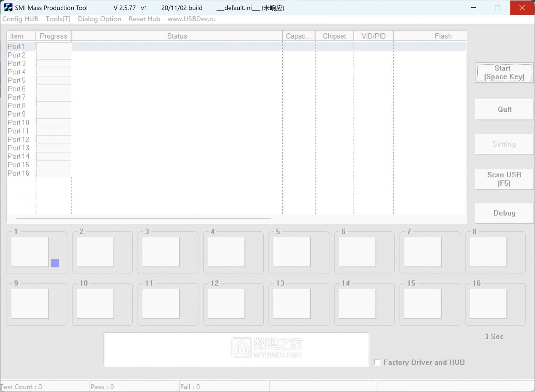Click the Flash column header
Image resolution: width=535 pixels, height=392 pixels.
click(x=430, y=36)
